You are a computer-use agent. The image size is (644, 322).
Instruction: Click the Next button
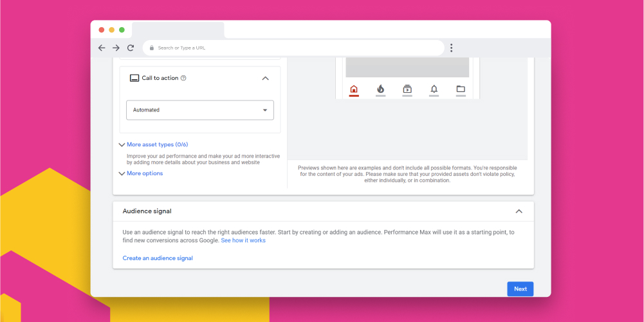coord(520,289)
